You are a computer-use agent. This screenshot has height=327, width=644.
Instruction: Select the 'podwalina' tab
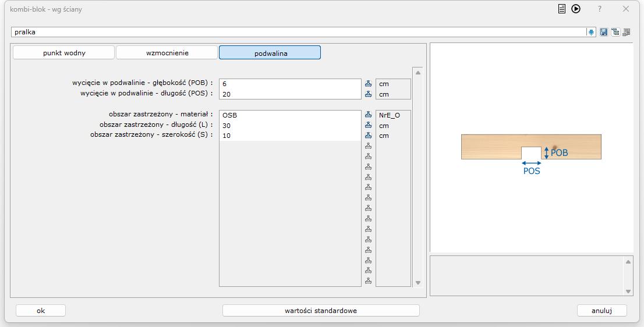270,53
